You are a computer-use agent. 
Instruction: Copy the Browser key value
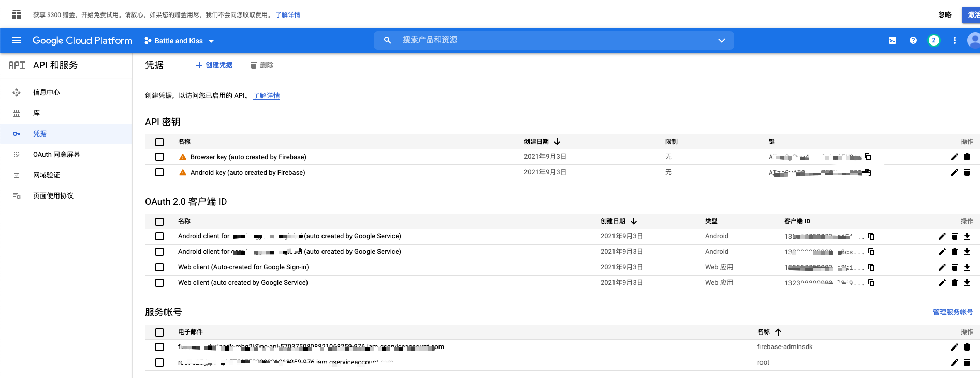868,157
